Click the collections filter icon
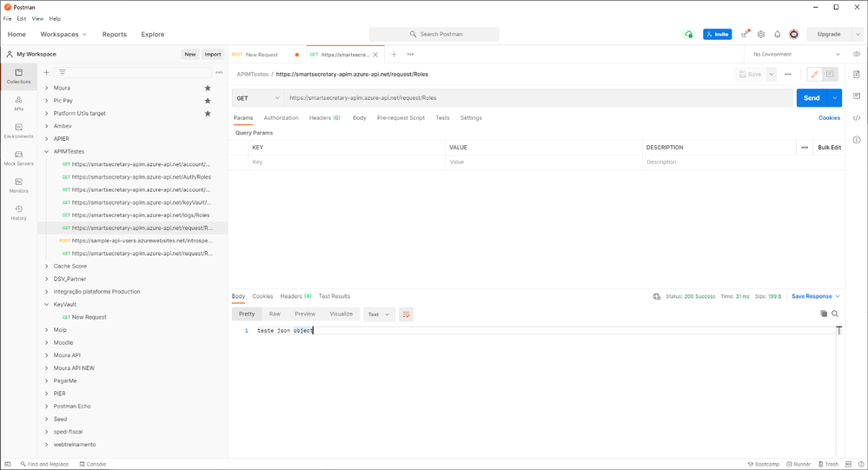 click(x=63, y=72)
